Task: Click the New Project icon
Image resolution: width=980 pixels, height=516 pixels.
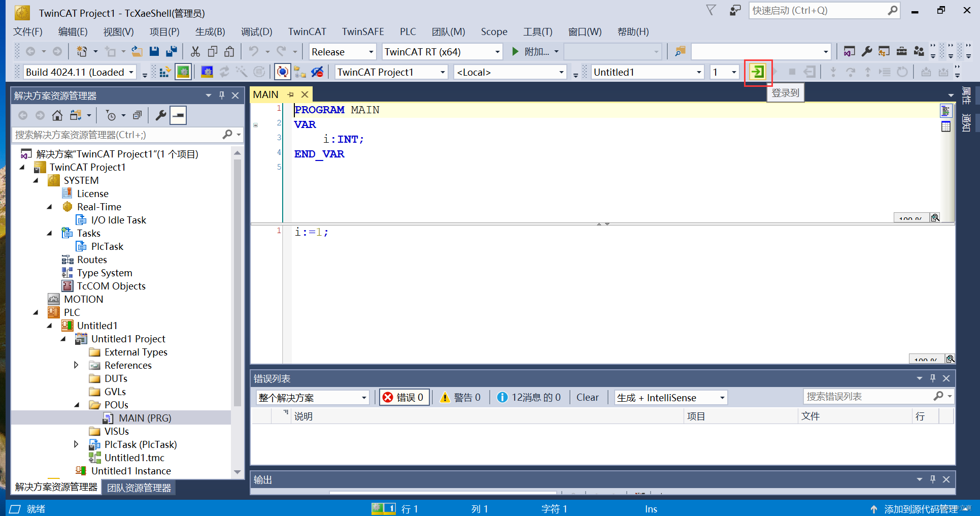Action: pyautogui.click(x=82, y=51)
